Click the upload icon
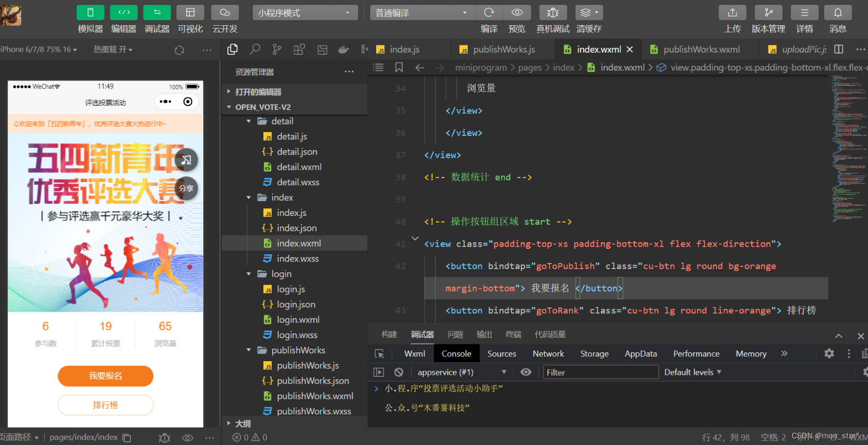 click(732, 13)
